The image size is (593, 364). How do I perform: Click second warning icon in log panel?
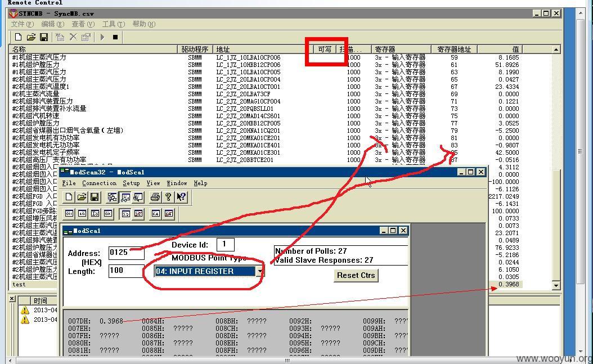pyautogui.click(x=25, y=320)
